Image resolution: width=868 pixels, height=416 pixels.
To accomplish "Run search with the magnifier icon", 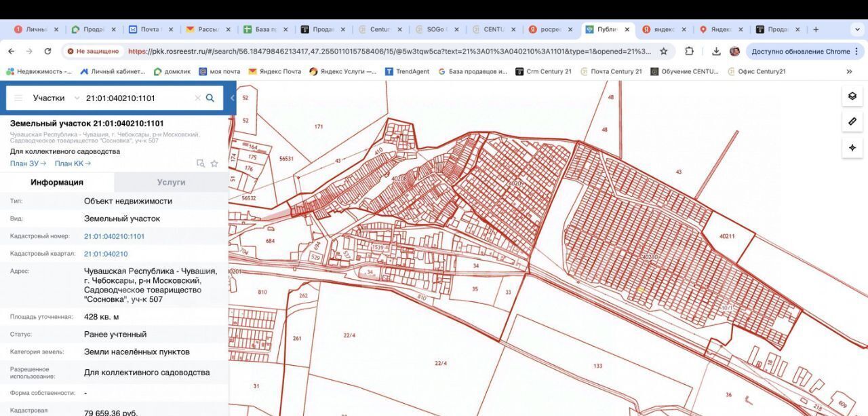I will click(210, 98).
